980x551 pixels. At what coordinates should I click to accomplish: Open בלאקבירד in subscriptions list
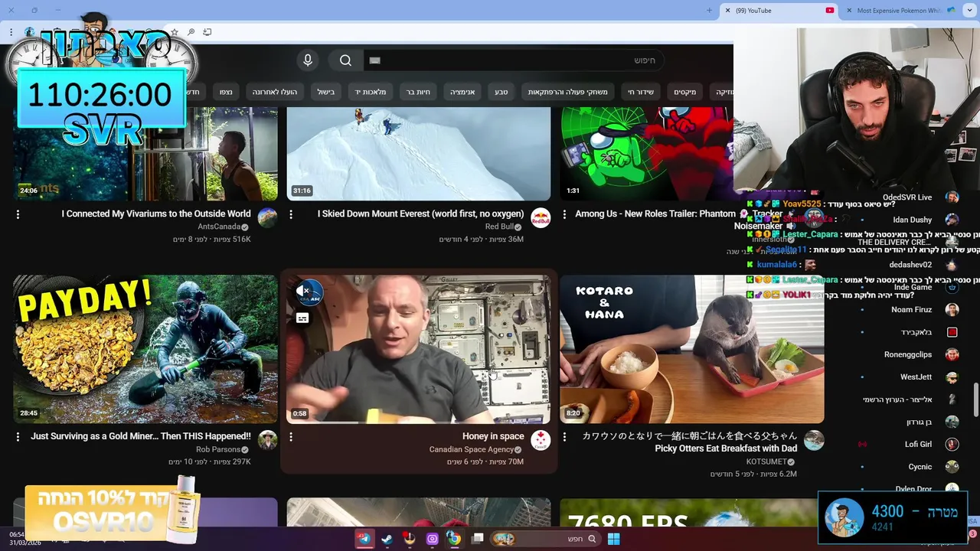pos(916,332)
